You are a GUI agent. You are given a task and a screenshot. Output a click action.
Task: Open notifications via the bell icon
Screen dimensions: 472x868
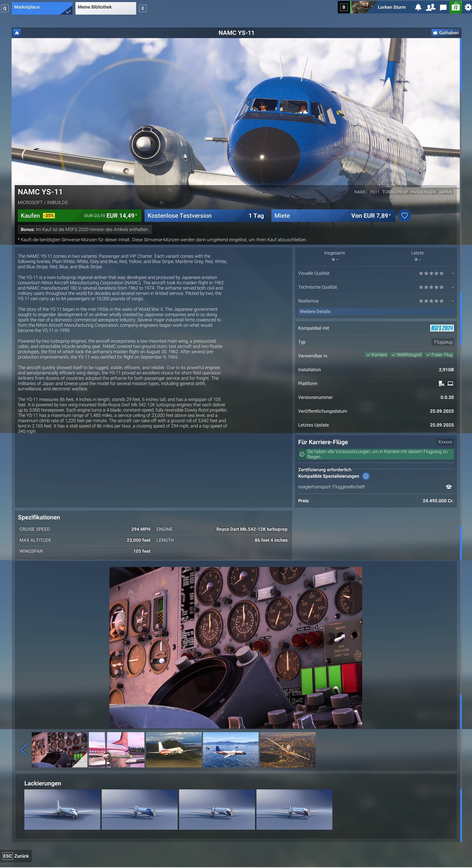click(x=418, y=7)
